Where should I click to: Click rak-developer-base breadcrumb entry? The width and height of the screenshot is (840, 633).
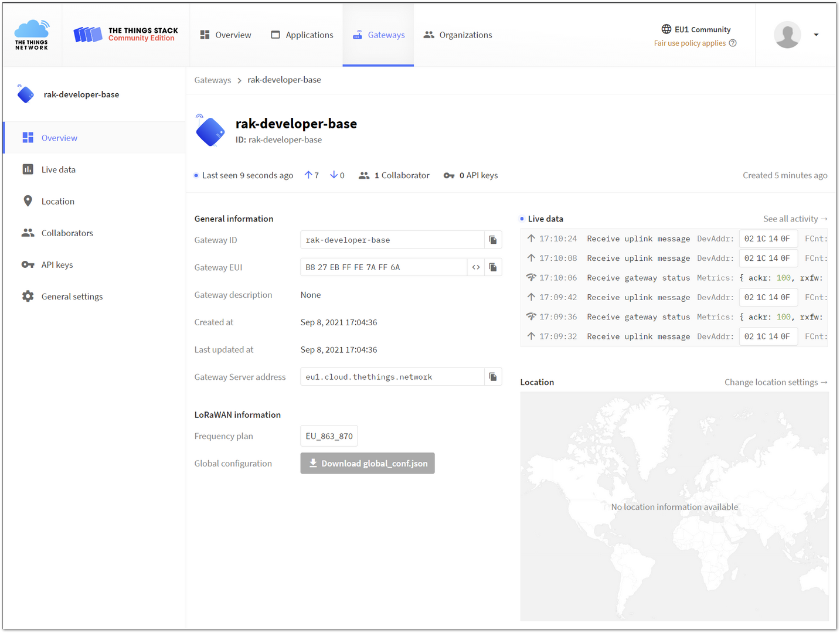pos(284,80)
